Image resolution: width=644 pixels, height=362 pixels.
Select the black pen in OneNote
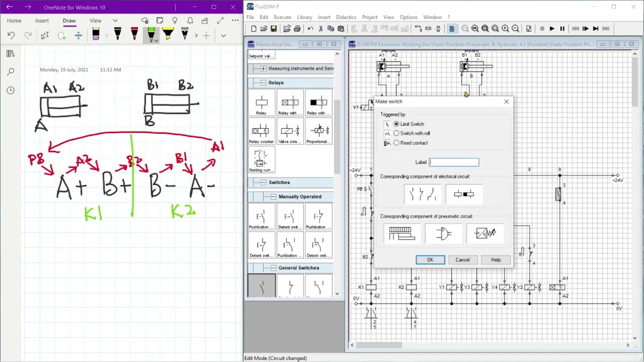(x=118, y=35)
